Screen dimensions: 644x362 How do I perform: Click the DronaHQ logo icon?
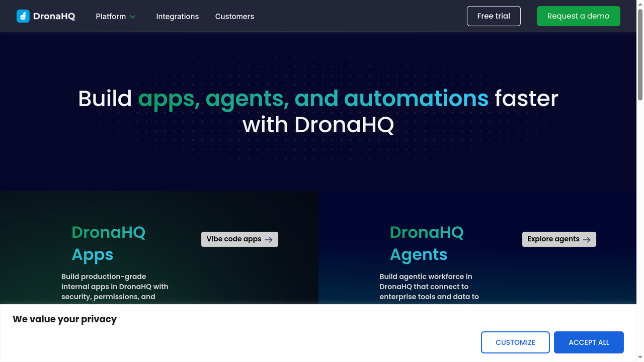coord(22,16)
